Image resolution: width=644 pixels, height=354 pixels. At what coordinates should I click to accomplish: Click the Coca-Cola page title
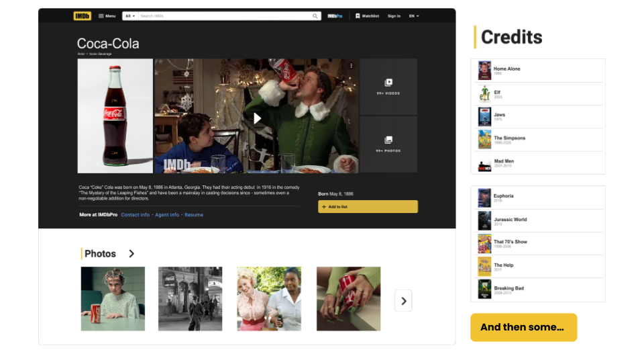tap(108, 44)
